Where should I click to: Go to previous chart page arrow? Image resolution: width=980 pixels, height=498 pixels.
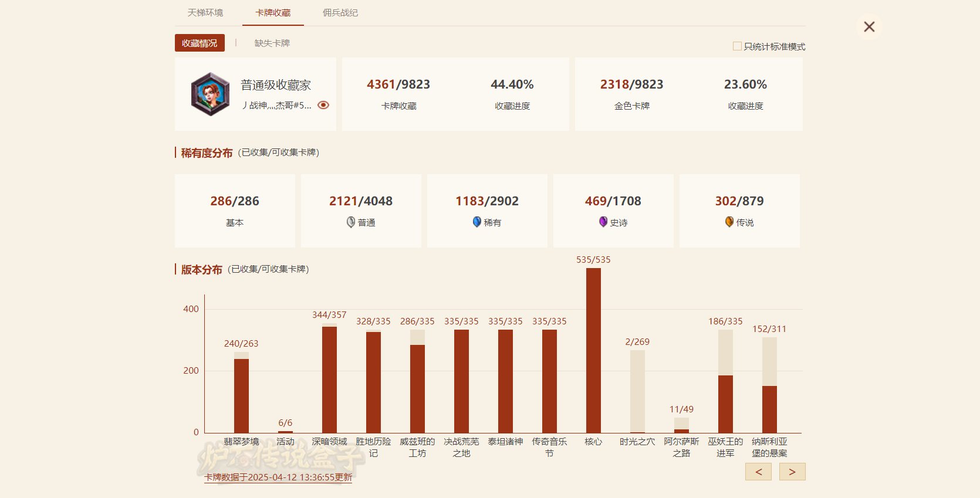coord(758,472)
